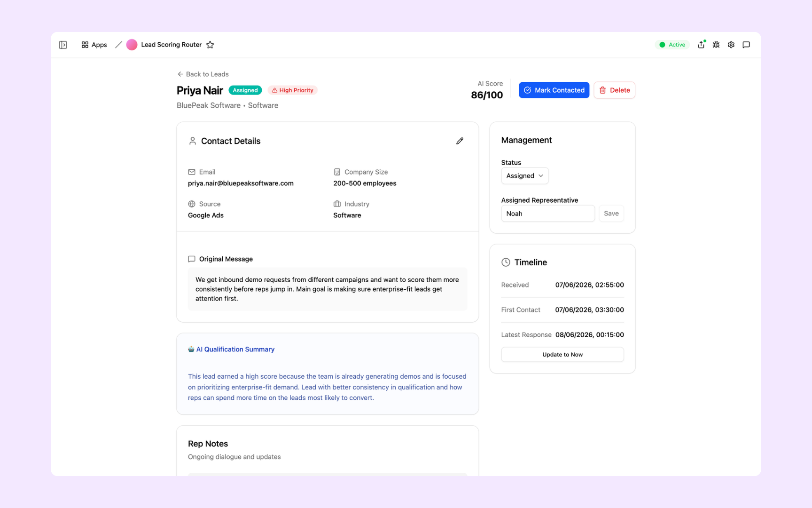Go back to Leads
812x508 pixels.
point(203,74)
